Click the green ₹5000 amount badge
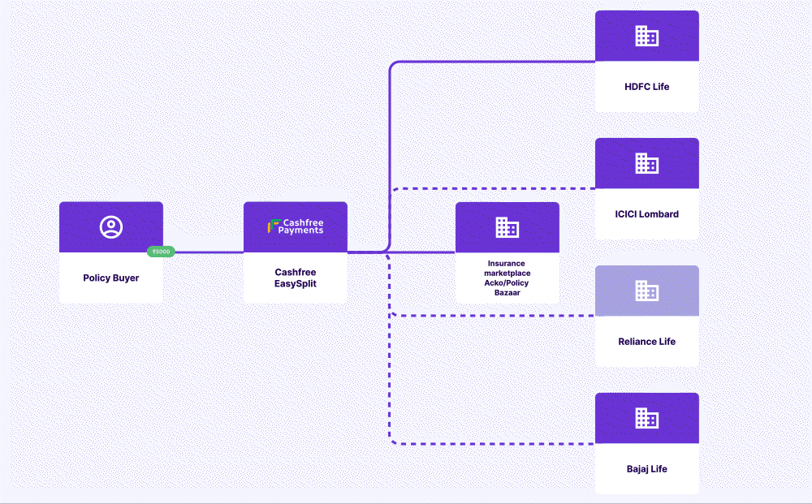 pos(161,252)
